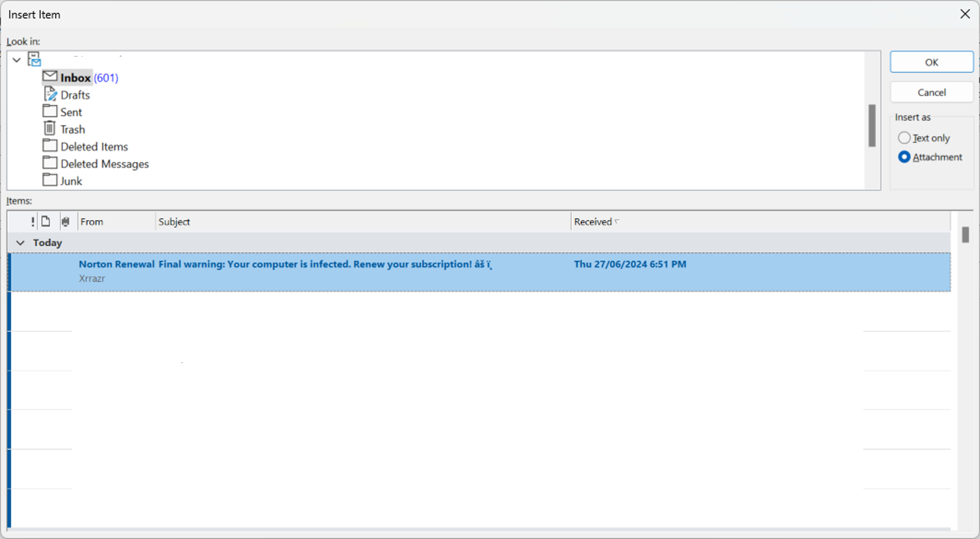980x539 pixels.
Task: Select the Junk folder label
Action: click(x=71, y=181)
